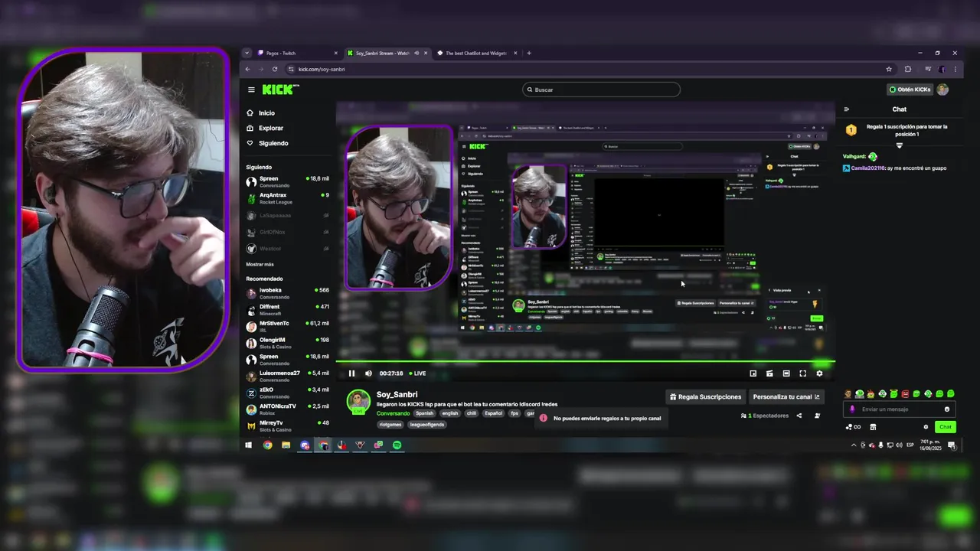
Task: Click the Enviar un mensaje input
Action: [x=900, y=409]
